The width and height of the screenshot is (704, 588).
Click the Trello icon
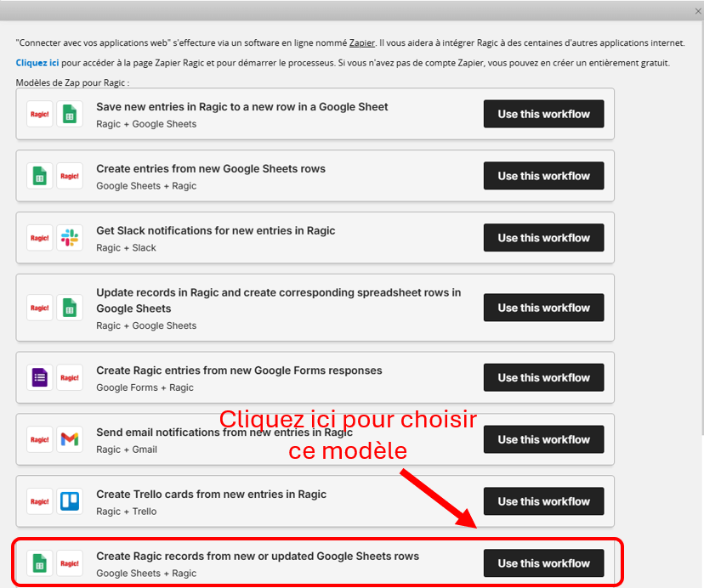click(x=70, y=501)
